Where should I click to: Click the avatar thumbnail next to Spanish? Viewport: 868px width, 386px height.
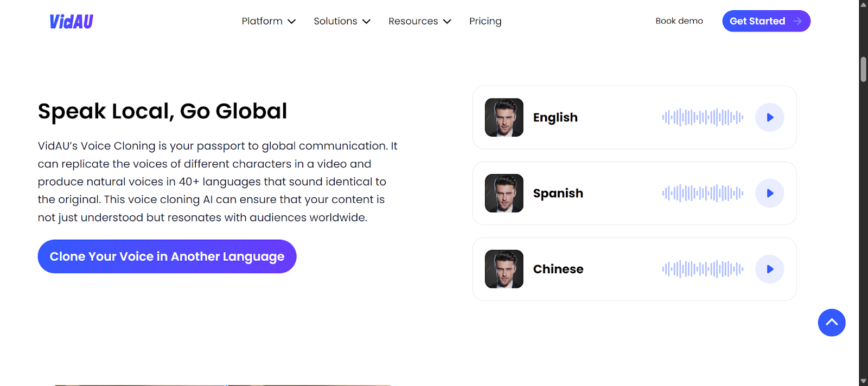point(504,193)
